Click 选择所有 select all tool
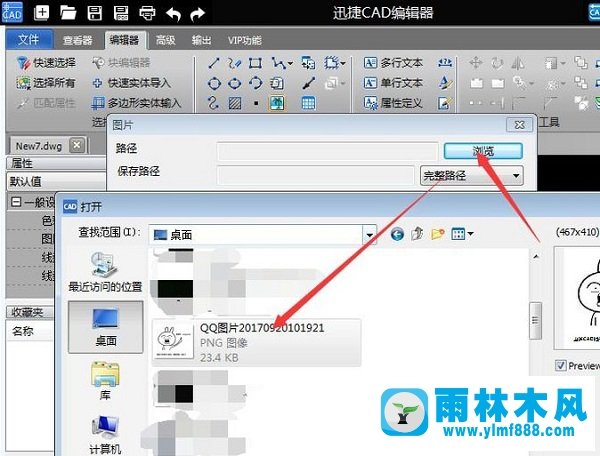Image resolution: width=600 pixels, height=456 pixels. [x=46, y=83]
